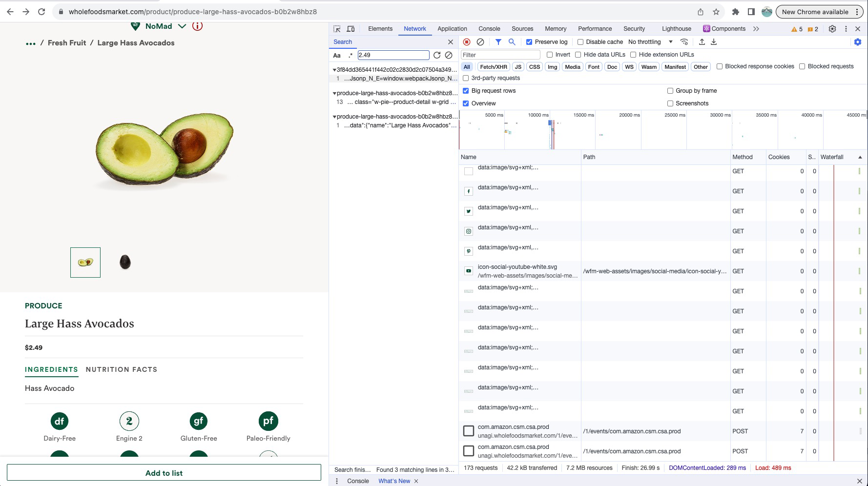This screenshot has height=486, width=868.
Task: Go to Fresh Fruit breadcrumb link
Action: (67, 43)
